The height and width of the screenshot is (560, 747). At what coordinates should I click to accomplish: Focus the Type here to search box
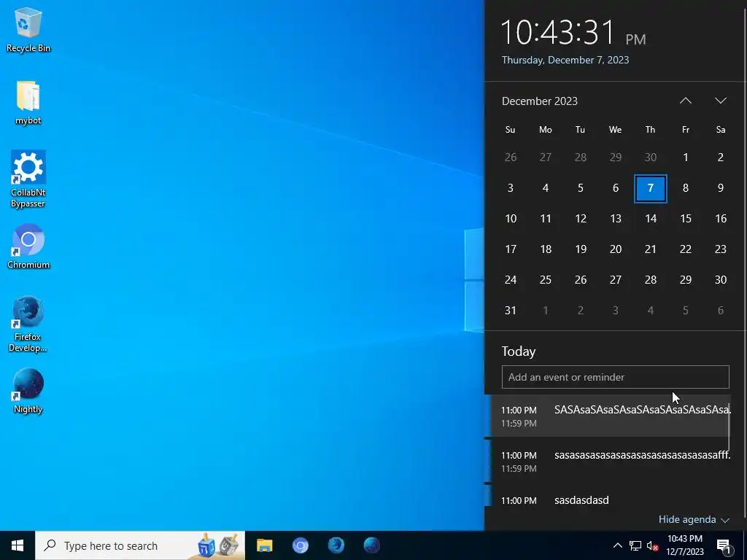[140, 545]
